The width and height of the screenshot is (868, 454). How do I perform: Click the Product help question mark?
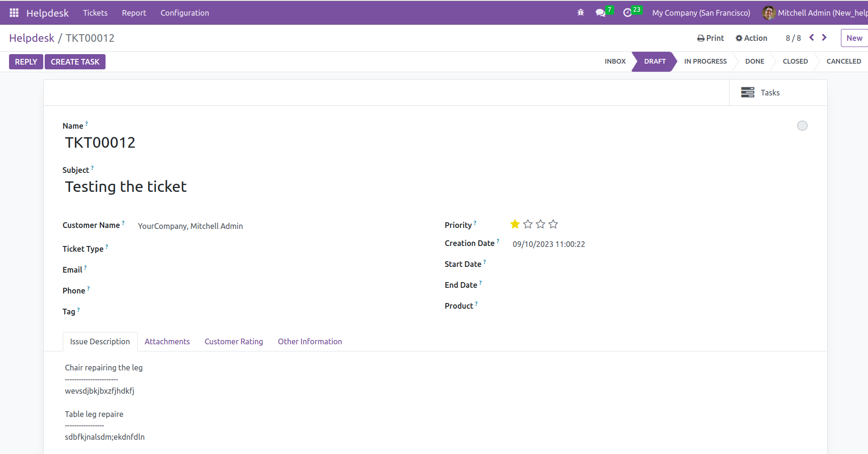tap(476, 303)
